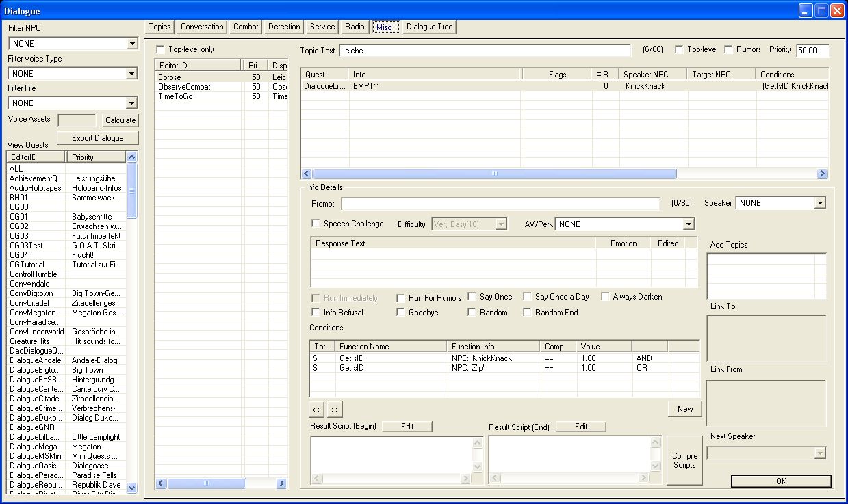Check the Speech Challenge option

point(316,224)
